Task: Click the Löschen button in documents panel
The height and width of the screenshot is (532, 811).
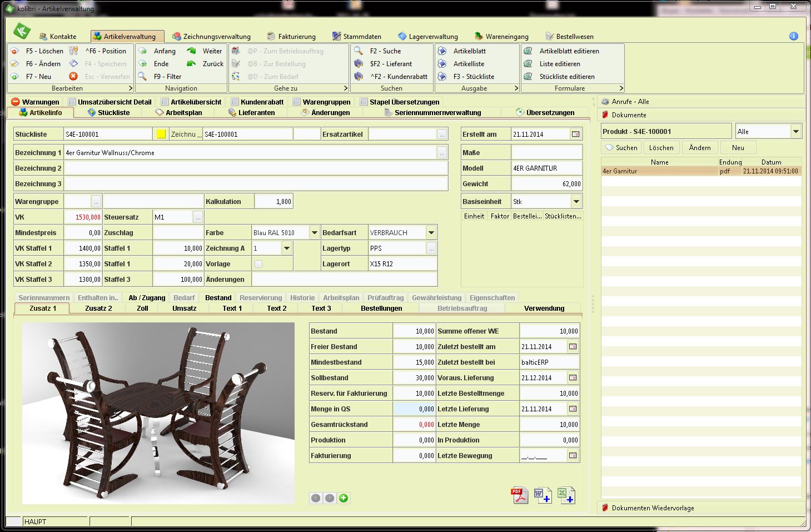Action: pos(661,148)
